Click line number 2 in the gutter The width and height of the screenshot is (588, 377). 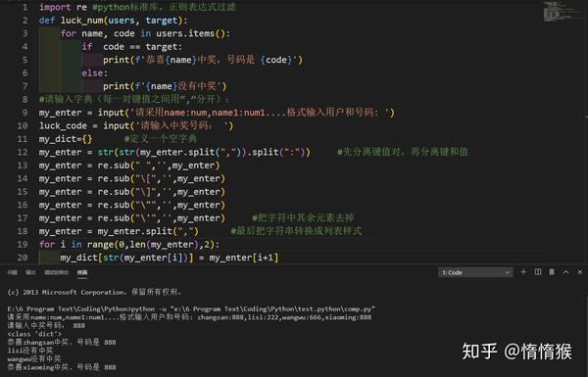click(24, 21)
